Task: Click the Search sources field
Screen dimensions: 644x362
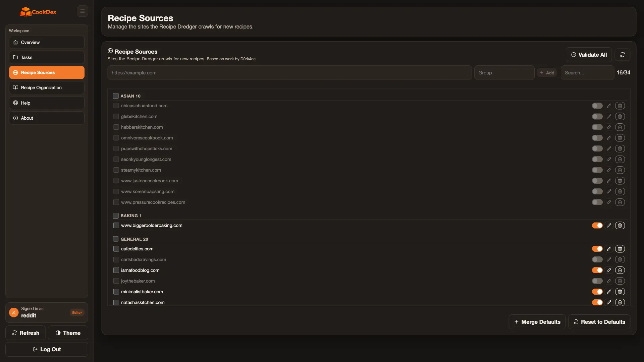Action: click(587, 73)
